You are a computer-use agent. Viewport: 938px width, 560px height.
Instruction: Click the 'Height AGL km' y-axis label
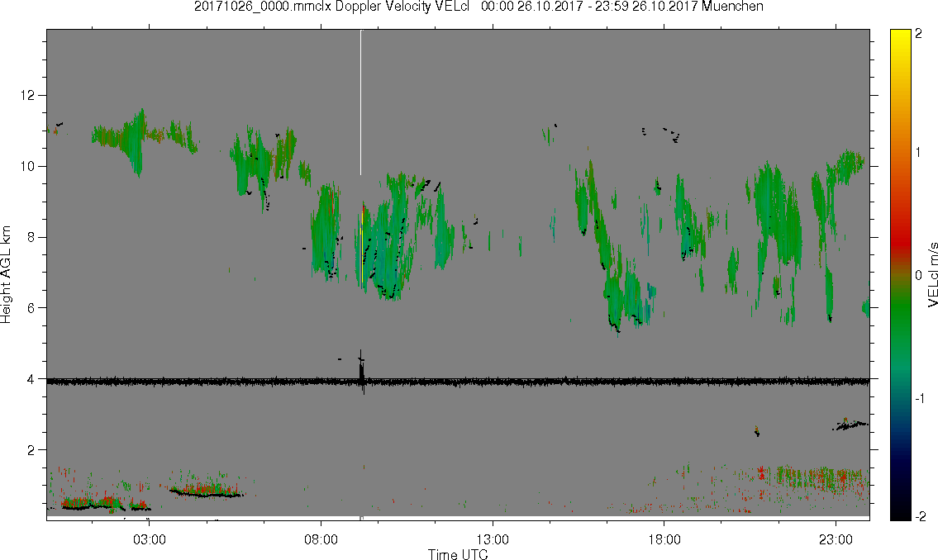[x=6, y=274]
